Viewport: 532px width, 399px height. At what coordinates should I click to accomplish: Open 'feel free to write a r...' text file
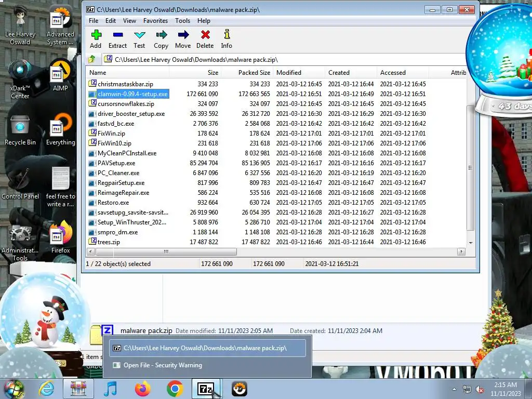coord(60,188)
